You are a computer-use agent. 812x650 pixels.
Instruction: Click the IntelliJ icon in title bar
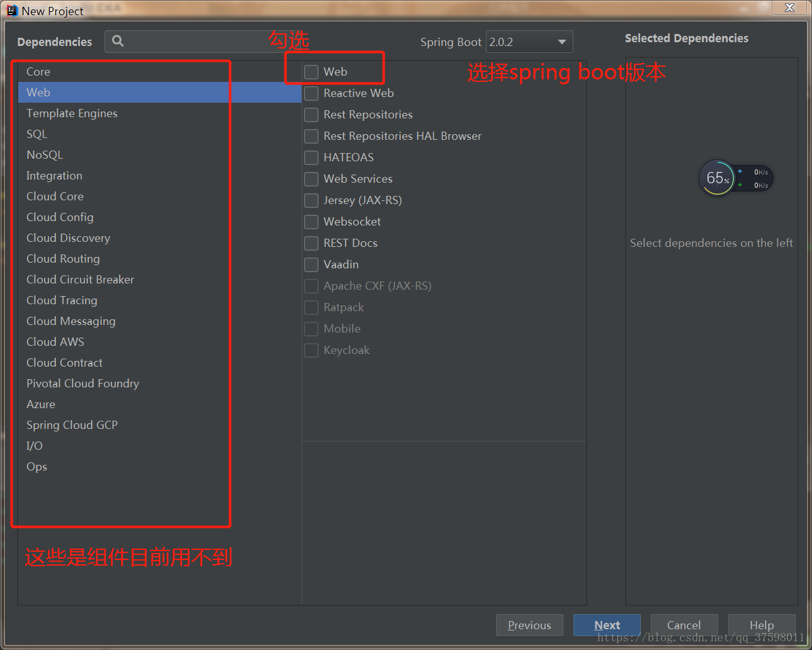click(12, 11)
